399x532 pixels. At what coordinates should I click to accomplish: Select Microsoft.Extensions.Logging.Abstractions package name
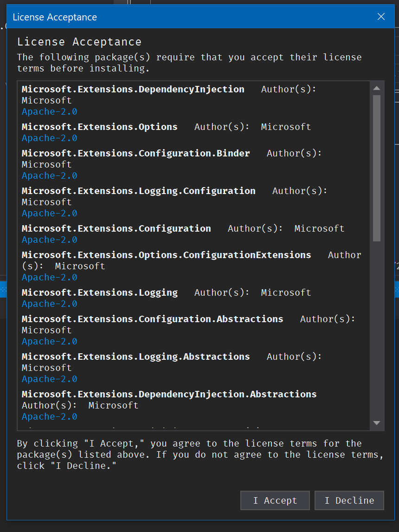click(x=135, y=357)
